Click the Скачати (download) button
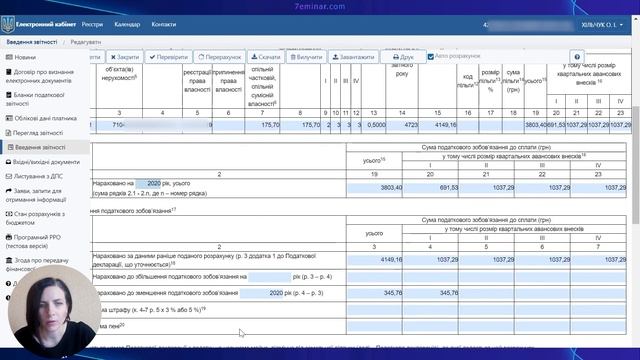 (x=266, y=57)
